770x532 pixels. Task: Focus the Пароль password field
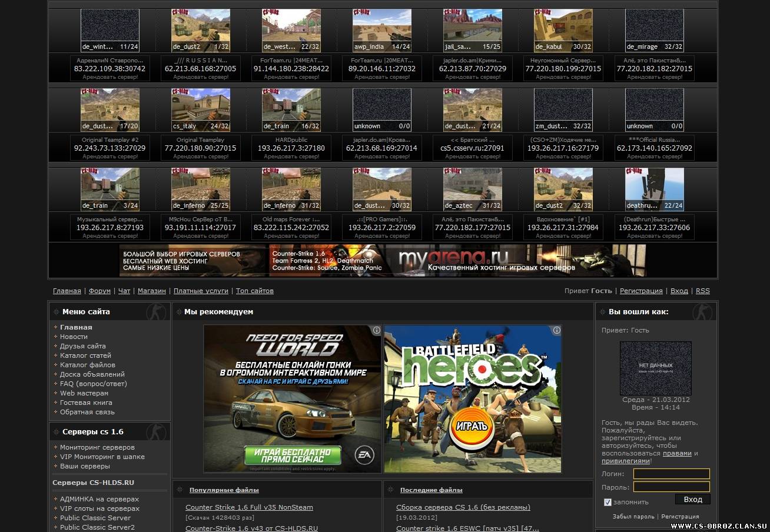point(671,487)
